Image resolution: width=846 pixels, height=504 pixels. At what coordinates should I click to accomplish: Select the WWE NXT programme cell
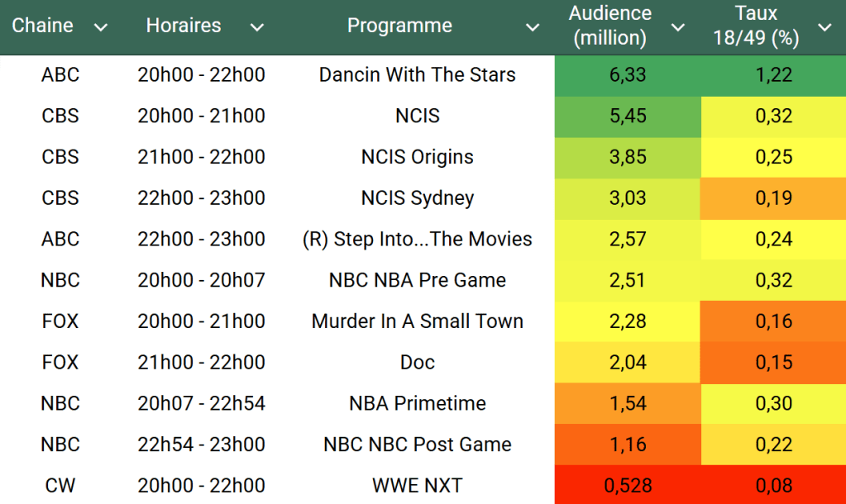click(417, 486)
